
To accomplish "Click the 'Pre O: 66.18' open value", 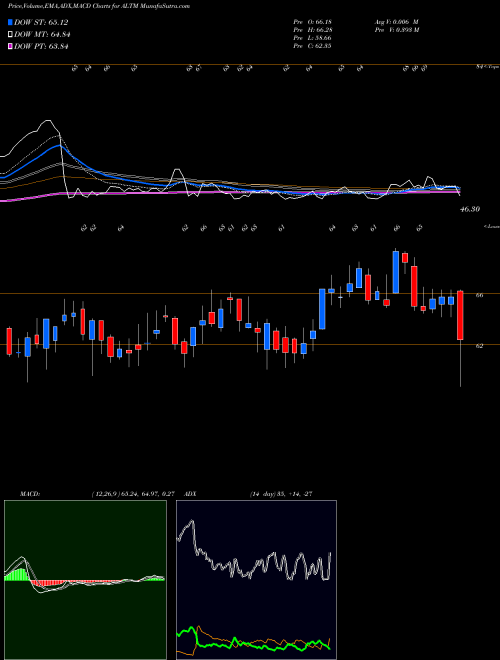I will tap(312, 22).
